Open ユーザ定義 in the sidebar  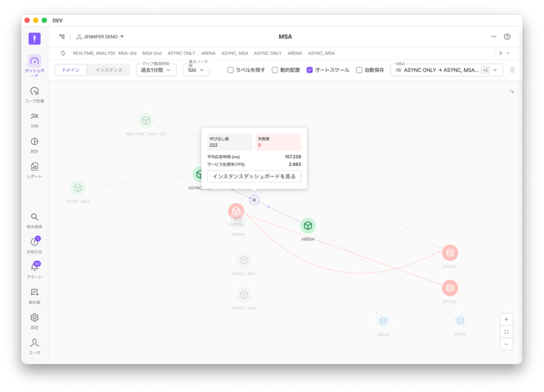34,91
